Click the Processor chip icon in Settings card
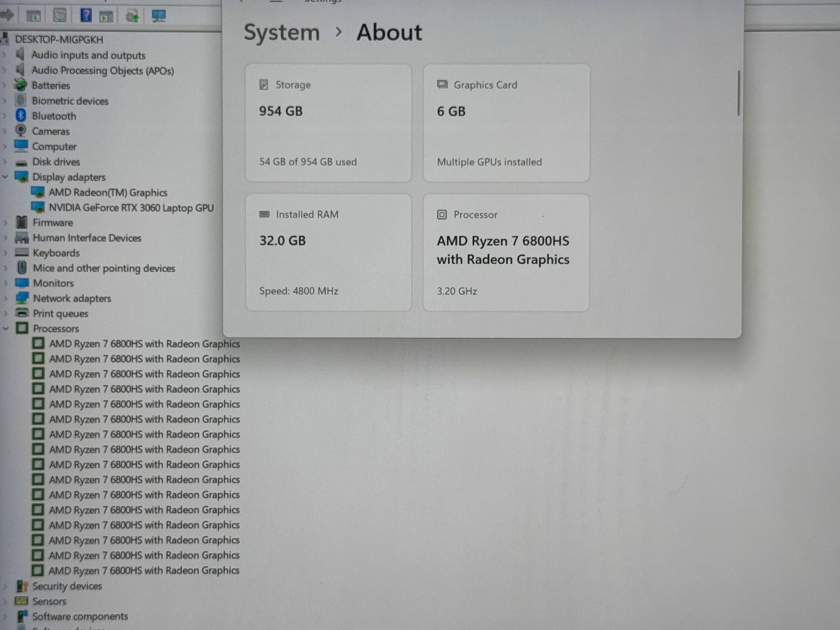840x630 pixels. pyautogui.click(x=442, y=215)
